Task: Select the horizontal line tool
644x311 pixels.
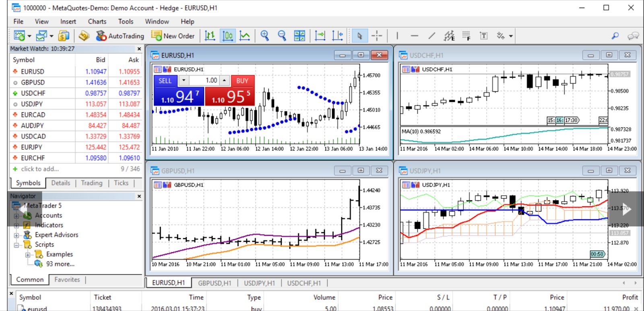Action: (414, 36)
